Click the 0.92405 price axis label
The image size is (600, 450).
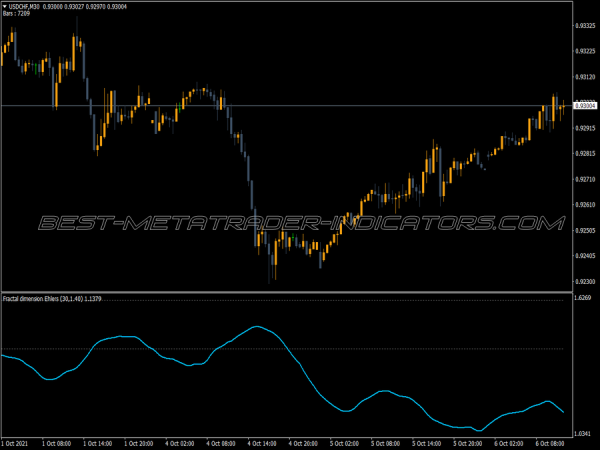(585, 256)
